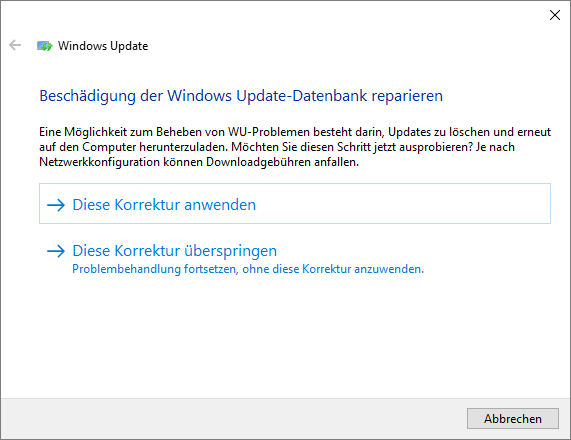The image size is (571, 440).
Task: Click the 'Windows Update' window title text
Action: click(x=103, y=46)
